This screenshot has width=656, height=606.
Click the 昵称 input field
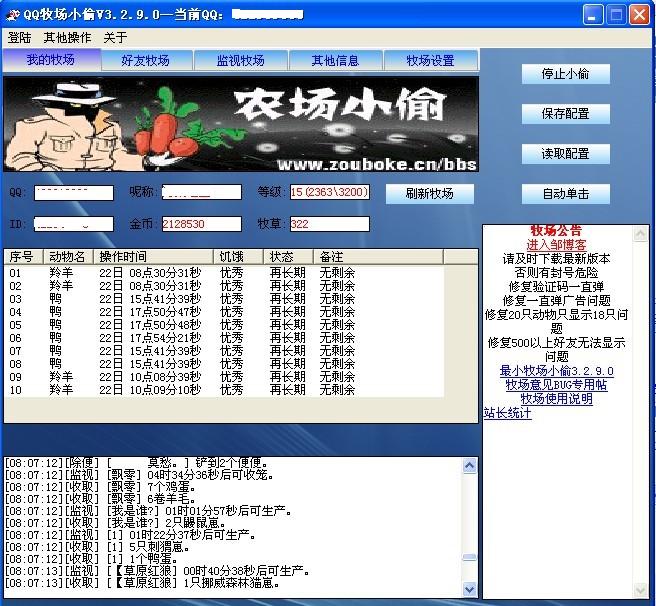tap(202, 193)
